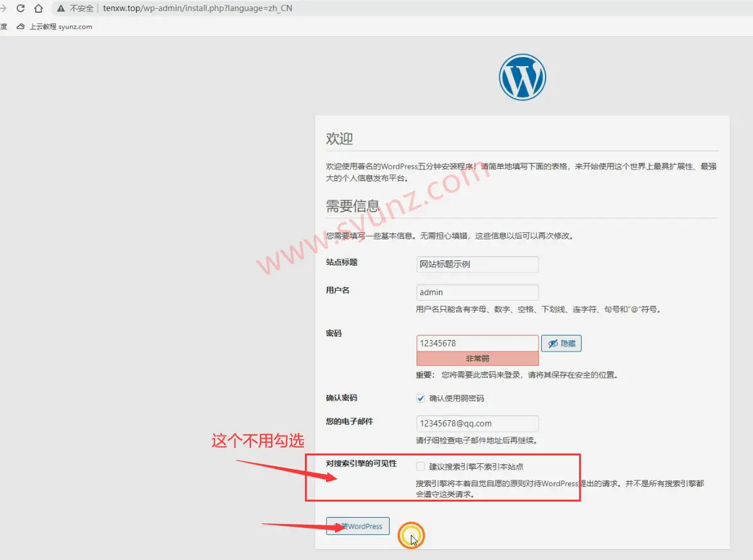The width and height of the screenshot is (753, 560).
Task: Click the 不安全 warning triangle icon
Action: coord(60,8)
